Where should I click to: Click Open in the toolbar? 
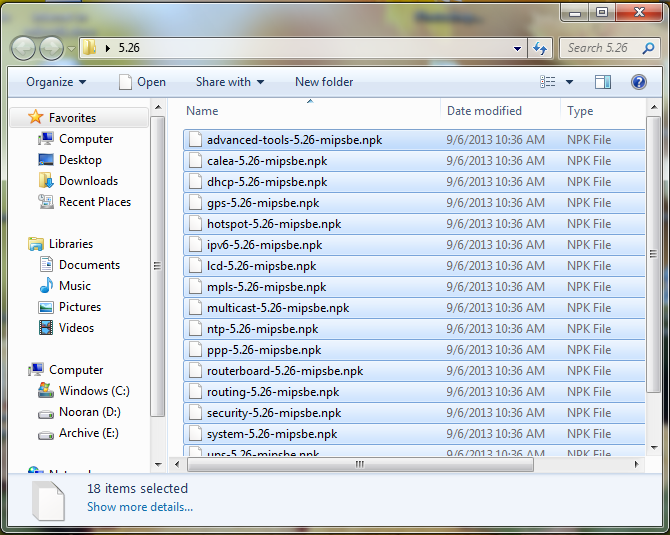pos(142,82)
